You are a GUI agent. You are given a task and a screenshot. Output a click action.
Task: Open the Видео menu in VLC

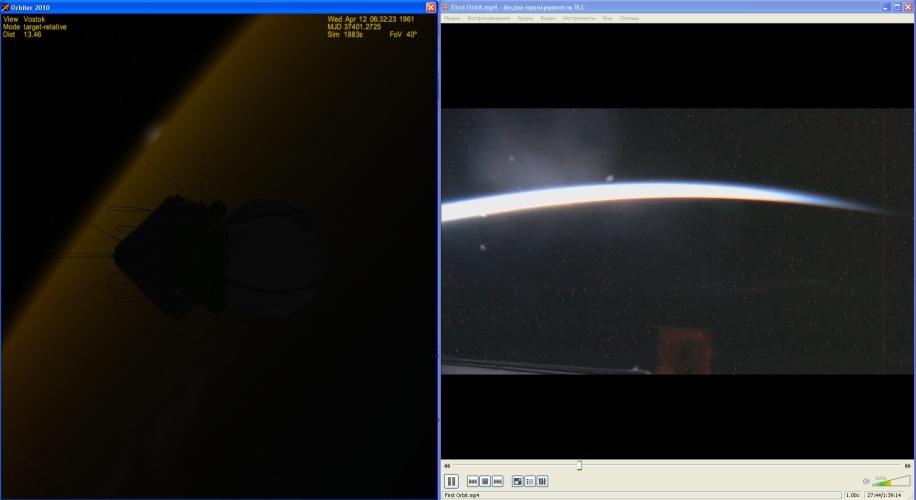[548, 18]
